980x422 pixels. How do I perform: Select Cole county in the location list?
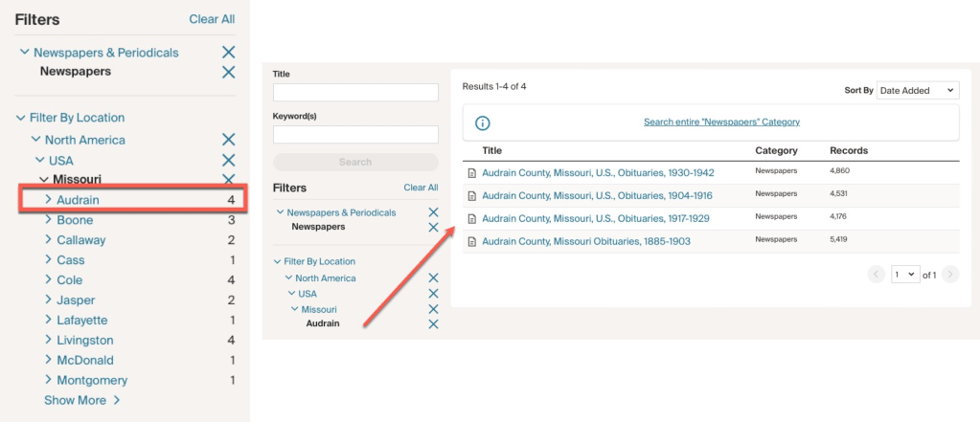pyautogui.click(x=70, y=280)
